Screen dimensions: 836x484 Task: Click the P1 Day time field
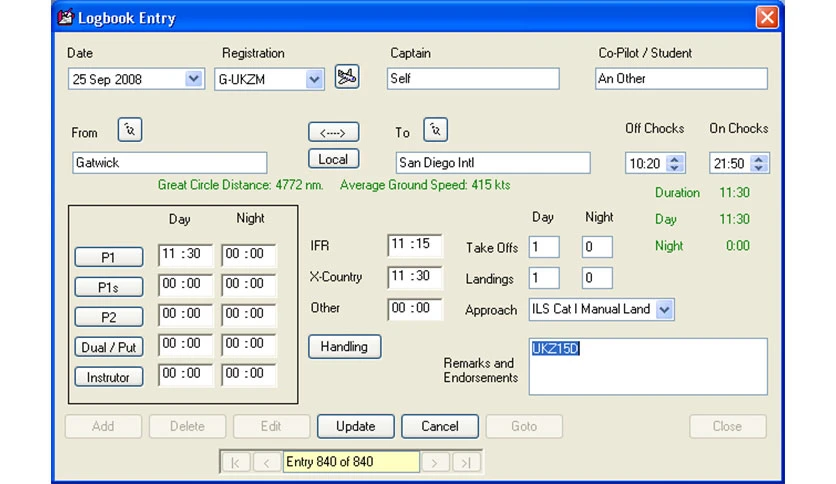tap(185, 255)
